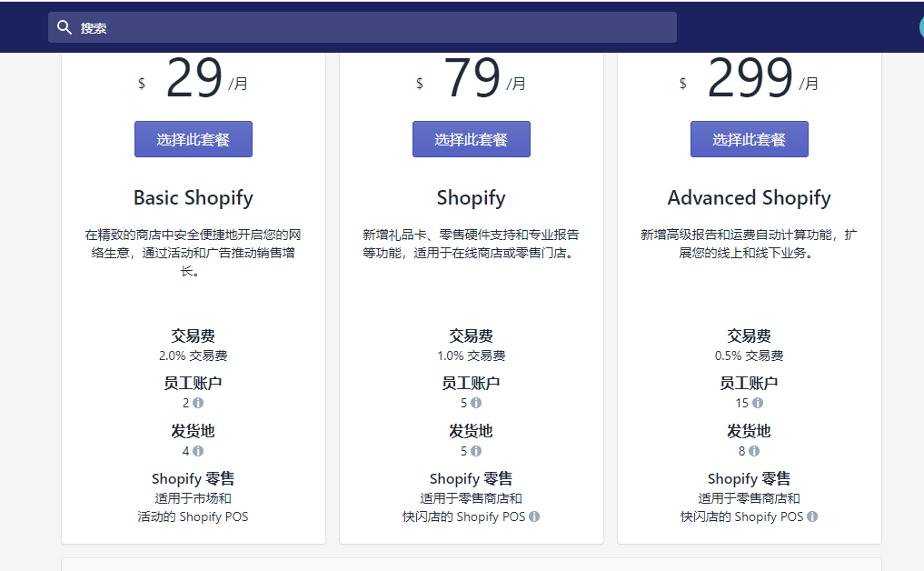Open info icon for Shopify plan 员工账户
Viewport: 924px width, 571px height.
[x=476, y=403]
